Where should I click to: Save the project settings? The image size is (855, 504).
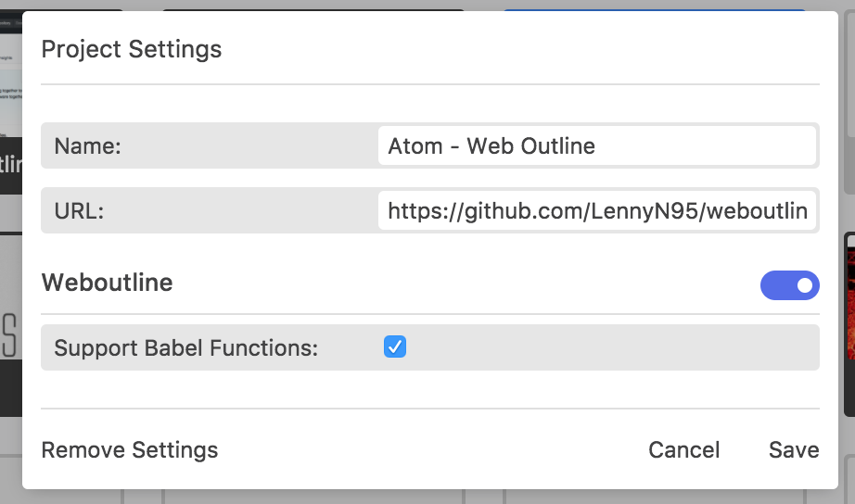pos(794,450)
